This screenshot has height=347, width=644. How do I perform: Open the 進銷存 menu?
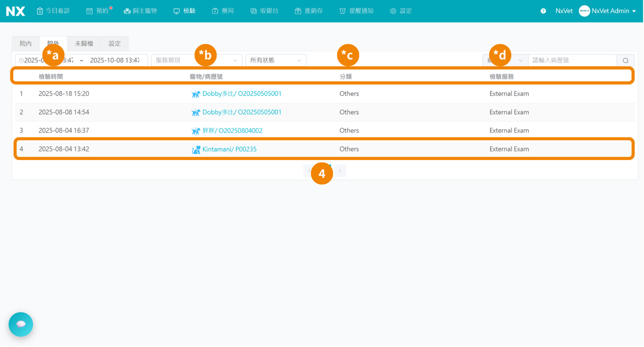point(309,11)
